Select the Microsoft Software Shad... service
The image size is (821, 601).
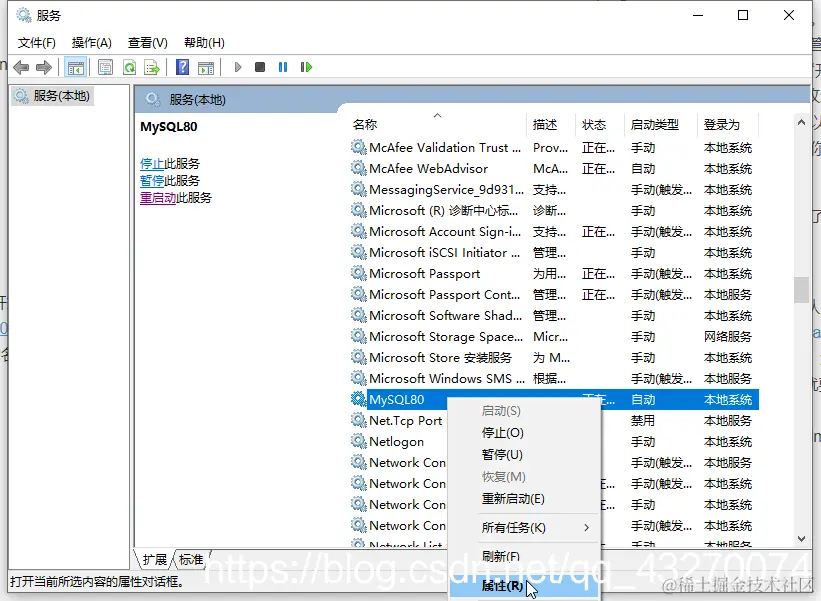click(x=554, y=315)
